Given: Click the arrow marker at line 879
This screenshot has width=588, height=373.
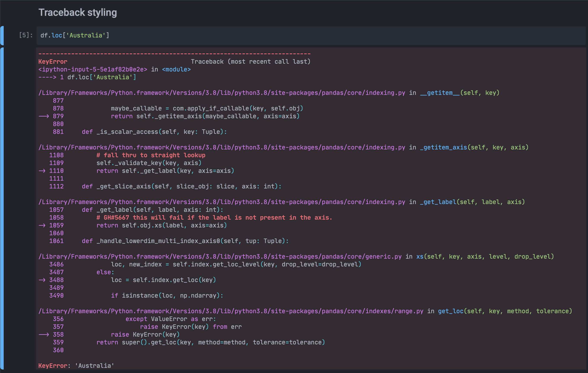Looking at the screenshot, I should (x=44, y=116).
